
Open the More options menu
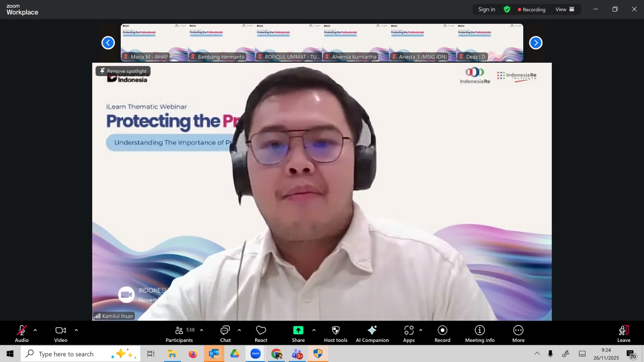tap(518, 334)
